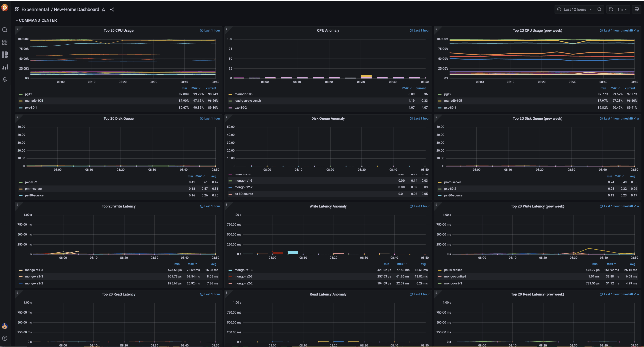
Task: Click the zoom out time range icon
Action: point(599,9)
